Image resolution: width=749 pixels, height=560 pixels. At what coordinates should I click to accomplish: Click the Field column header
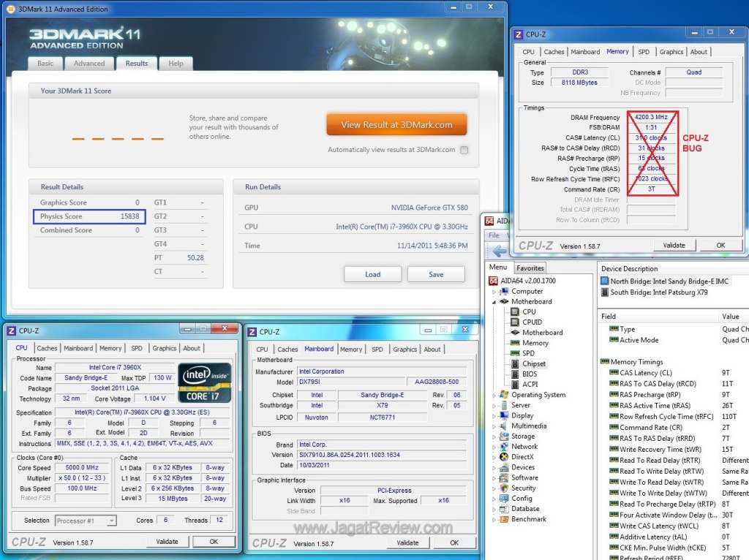click(609, 317)
